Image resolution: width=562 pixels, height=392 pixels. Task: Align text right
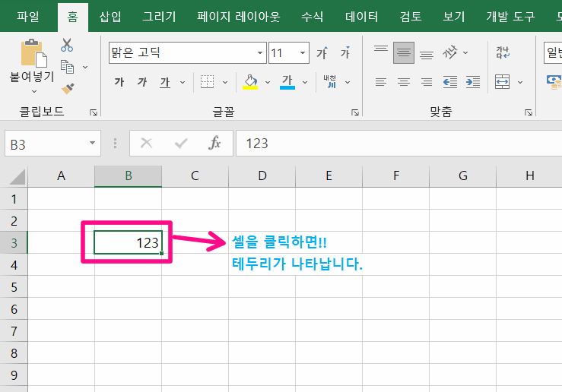[427, 82]
